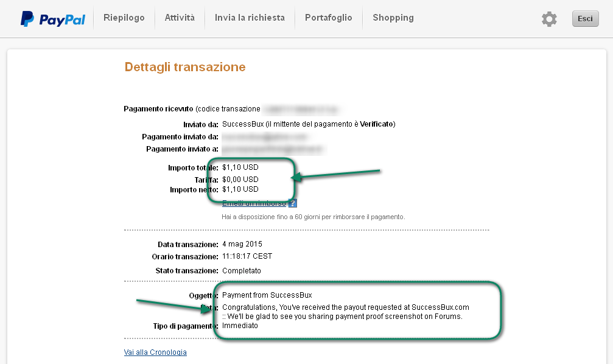Viewport: 613px width, 364px height.
Task: Click the Completato transaction status
Action: coord(241,270)
